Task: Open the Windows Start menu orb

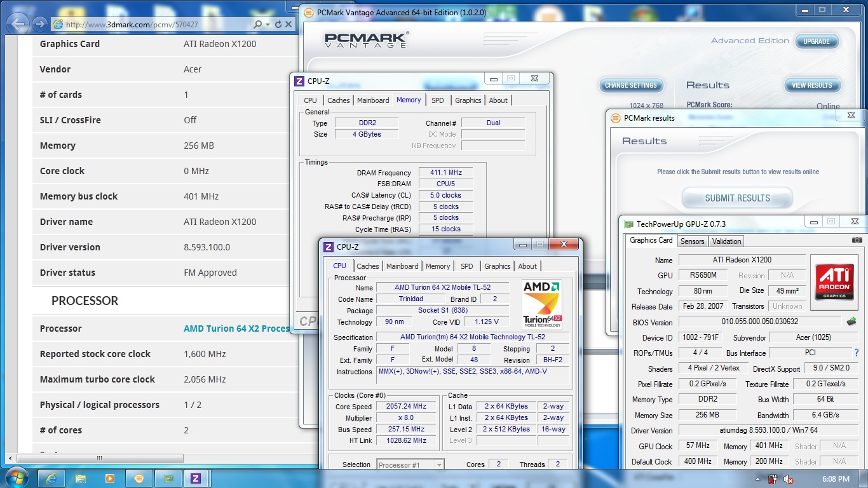Action: (x=17, y=478)
